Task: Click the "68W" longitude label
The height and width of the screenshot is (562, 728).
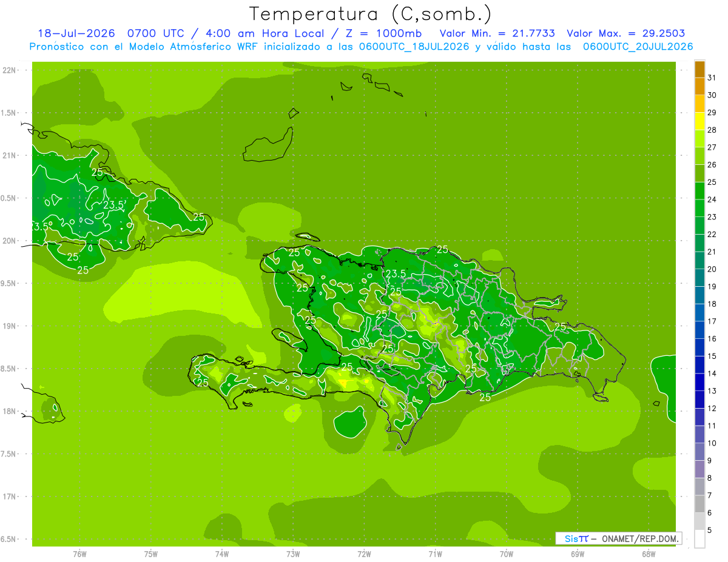Action: (x=649, y=554)
